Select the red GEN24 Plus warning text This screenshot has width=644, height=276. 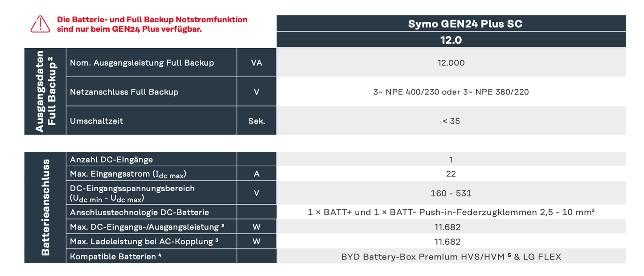point(152,24)
